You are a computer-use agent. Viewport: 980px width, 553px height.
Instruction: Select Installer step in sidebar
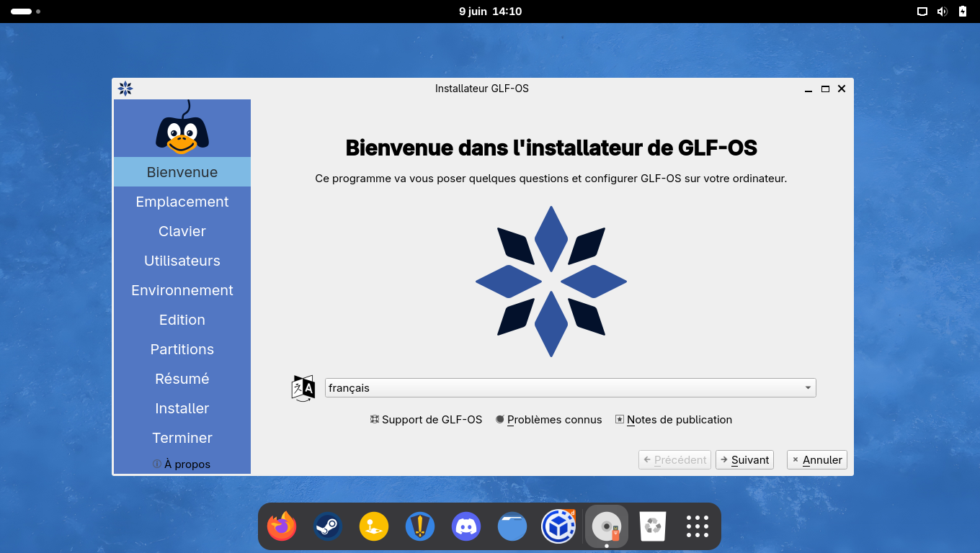182,408
